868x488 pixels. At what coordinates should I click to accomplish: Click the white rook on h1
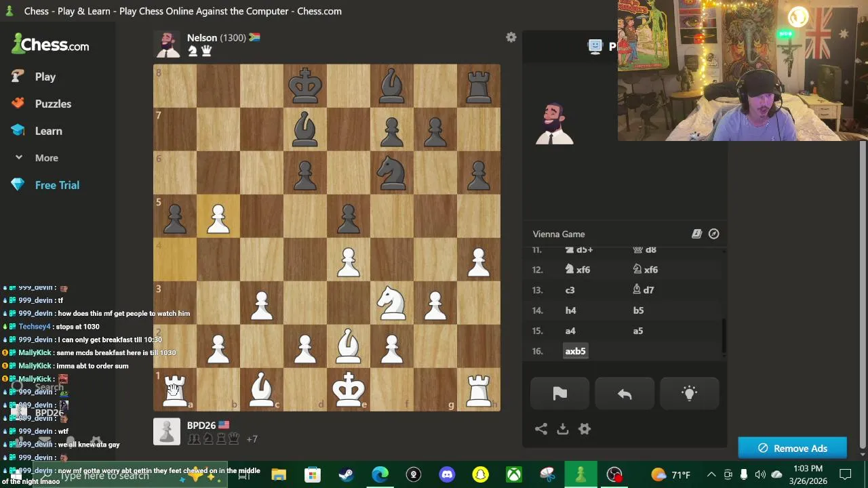point(479,390)
